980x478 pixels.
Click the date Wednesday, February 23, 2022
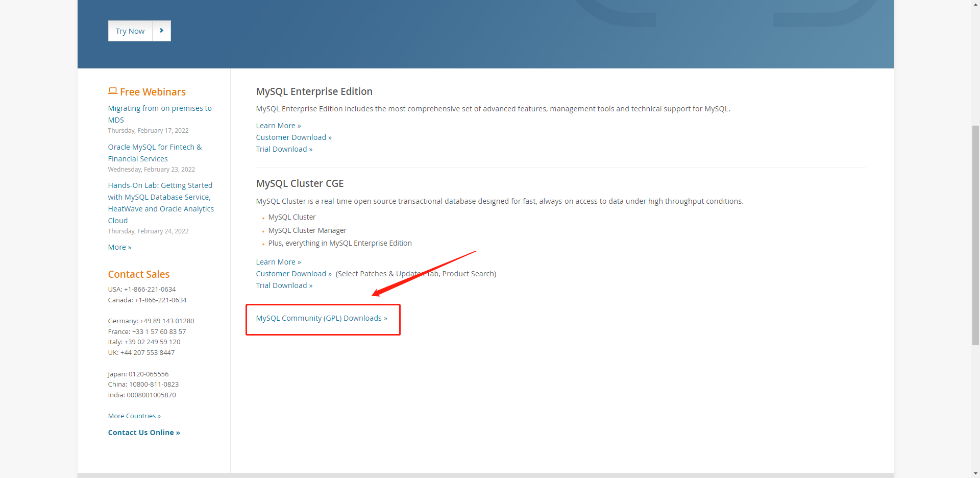pos(152,170)
